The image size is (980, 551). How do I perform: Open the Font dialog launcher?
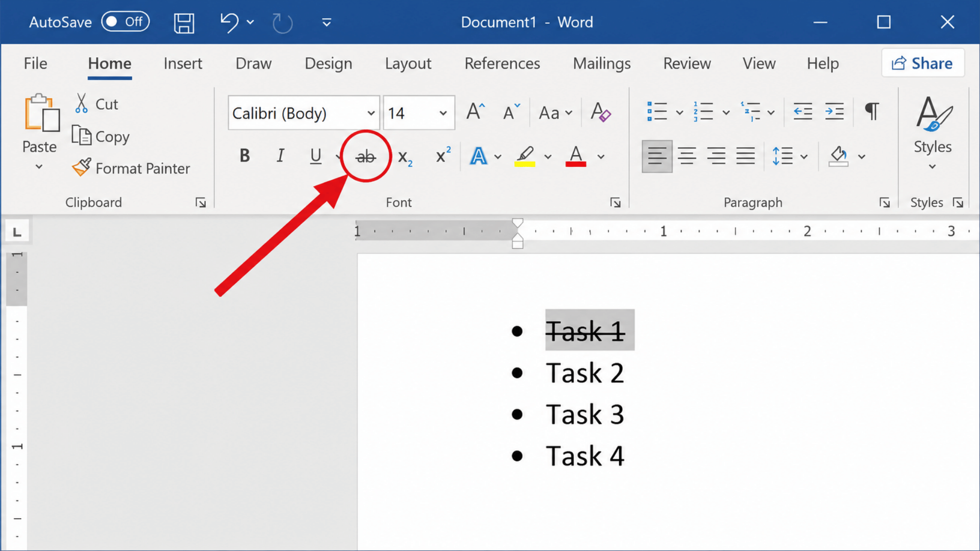point(615,203)
